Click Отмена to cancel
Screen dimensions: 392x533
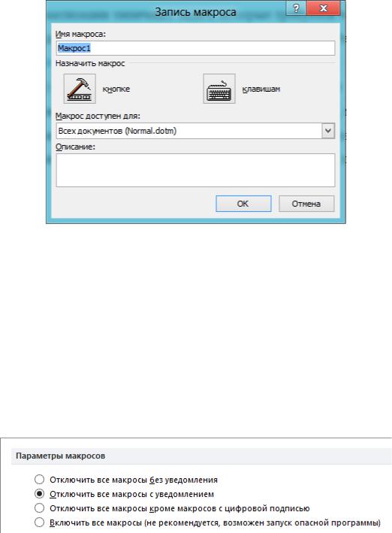tap(306, 204)
